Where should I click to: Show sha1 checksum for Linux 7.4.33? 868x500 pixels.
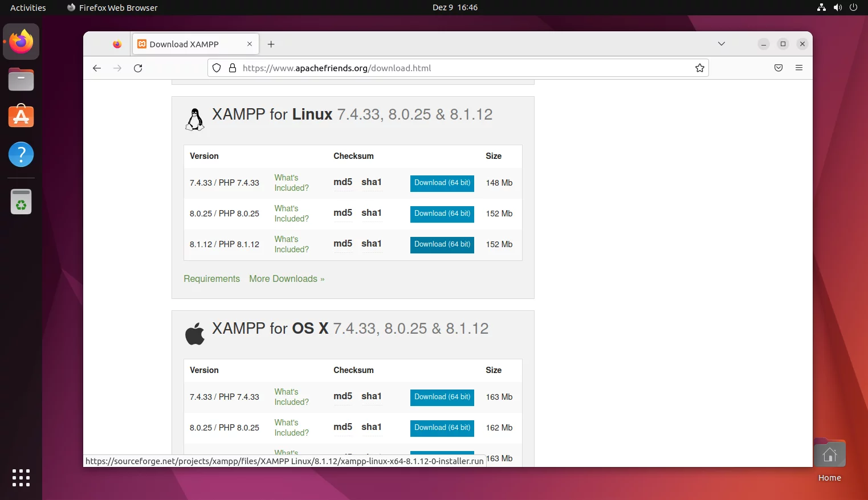pos(372,182)
